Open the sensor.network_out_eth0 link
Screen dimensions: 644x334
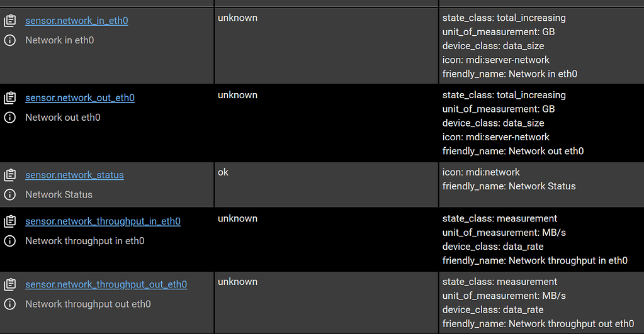(80, 97)
